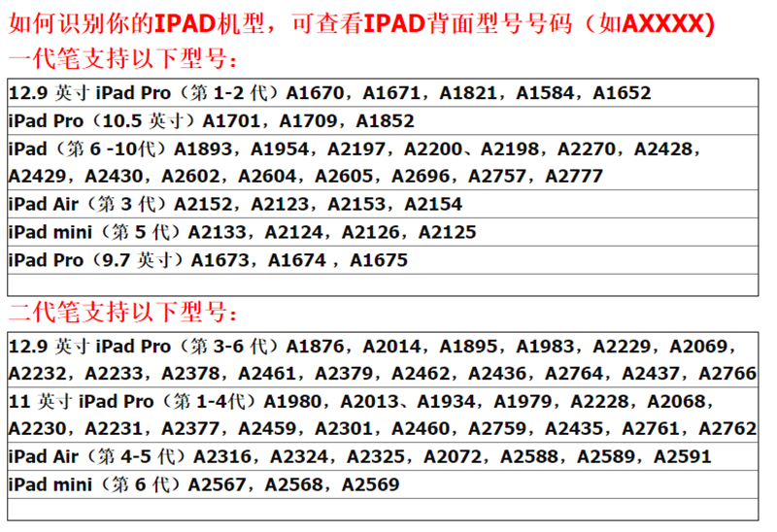Click model number A2777
This screenshot has height=532, width=777.
(574, 176)
